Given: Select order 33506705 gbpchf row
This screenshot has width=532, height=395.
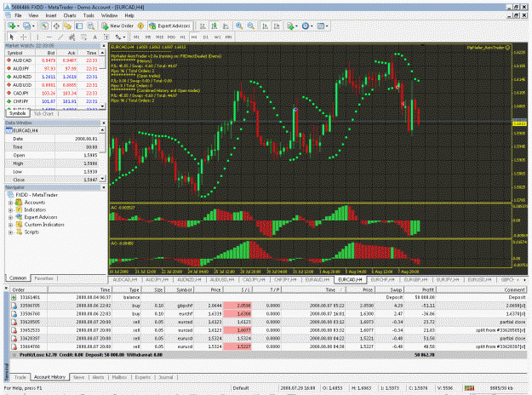Looking at the screenshot, I should (x=268, y=306).
